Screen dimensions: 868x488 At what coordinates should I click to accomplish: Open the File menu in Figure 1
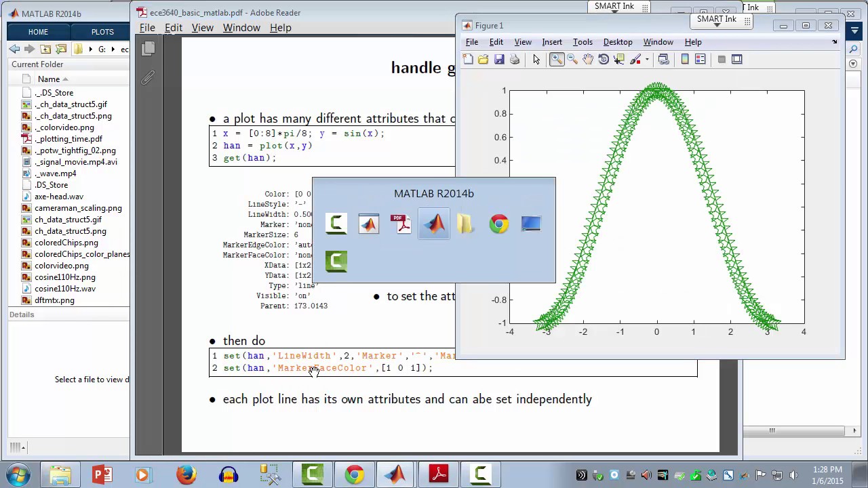(x=472, y=42)
